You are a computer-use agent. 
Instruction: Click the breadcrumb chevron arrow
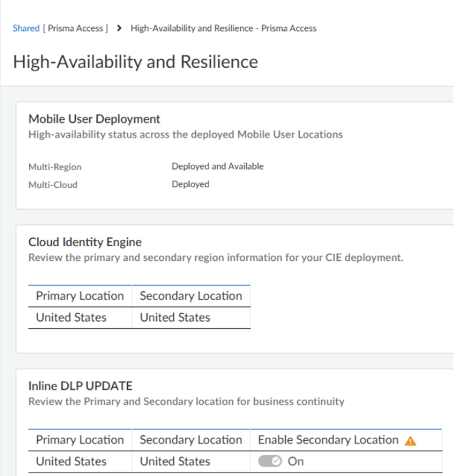[119, 28]
